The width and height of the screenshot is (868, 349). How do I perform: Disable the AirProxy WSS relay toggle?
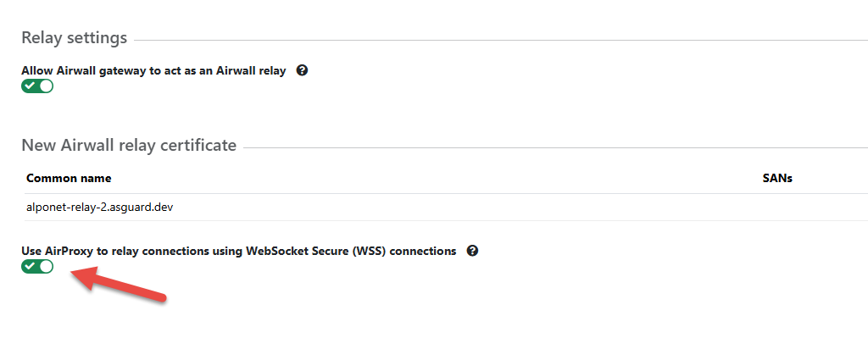37,266
